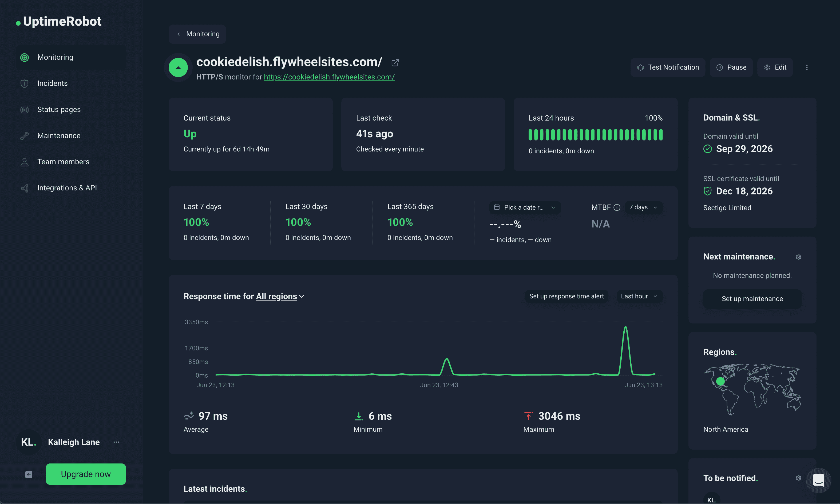Click the Status pages broadcast icon

[25, 110]
